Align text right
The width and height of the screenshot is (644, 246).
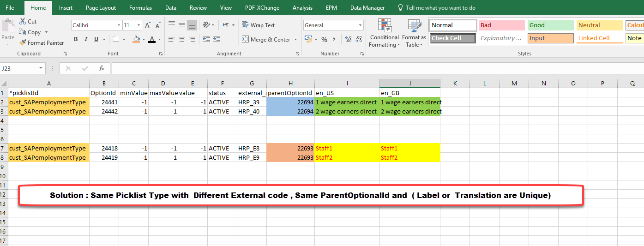pyautogui.click(x=192, y=40)
